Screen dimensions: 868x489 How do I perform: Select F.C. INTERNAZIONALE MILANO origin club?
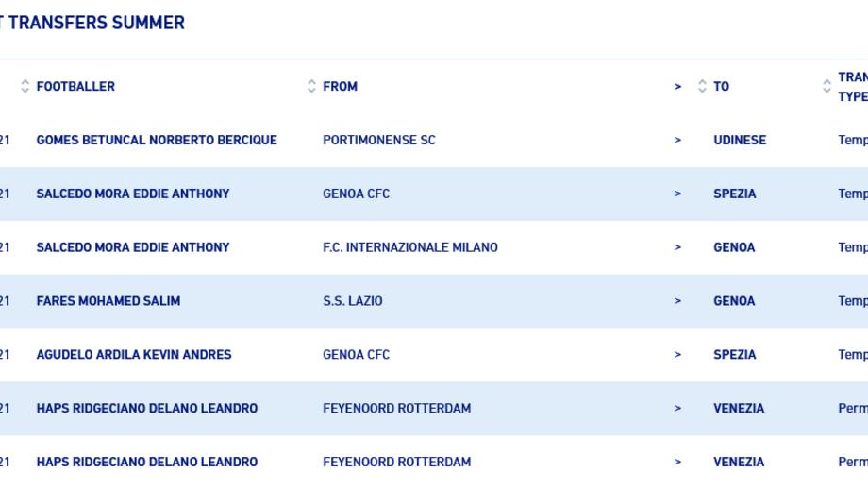[410, 247]
